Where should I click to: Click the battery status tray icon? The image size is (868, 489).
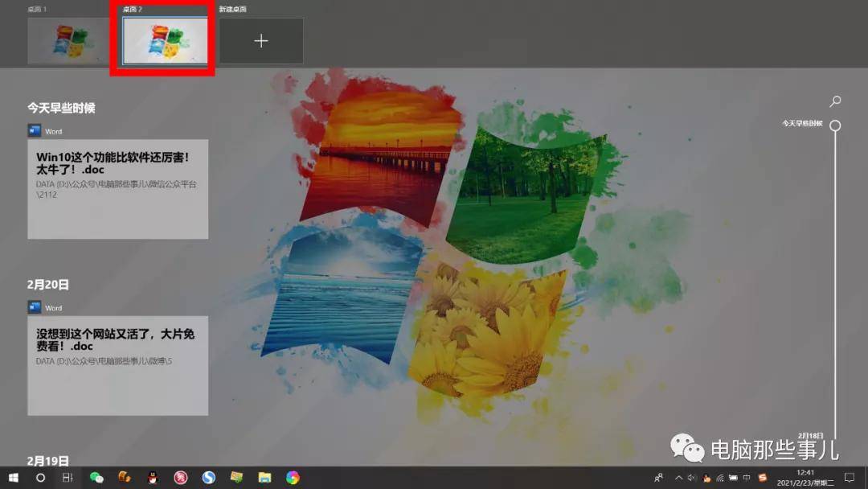733,478
